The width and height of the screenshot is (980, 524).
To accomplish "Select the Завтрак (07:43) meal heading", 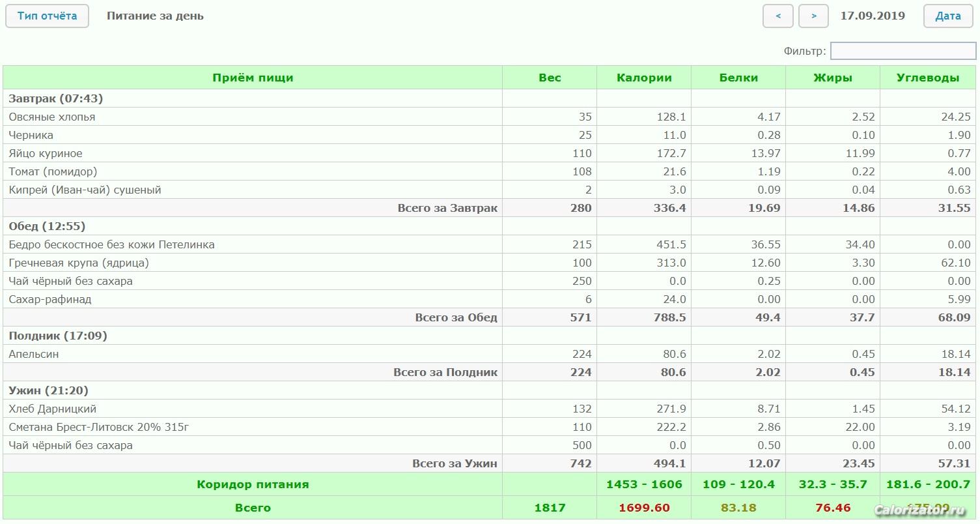I will tap(56, 98).
